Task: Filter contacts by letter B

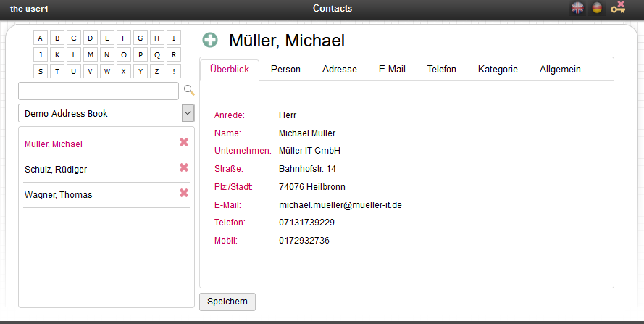Action: [57, 38]
